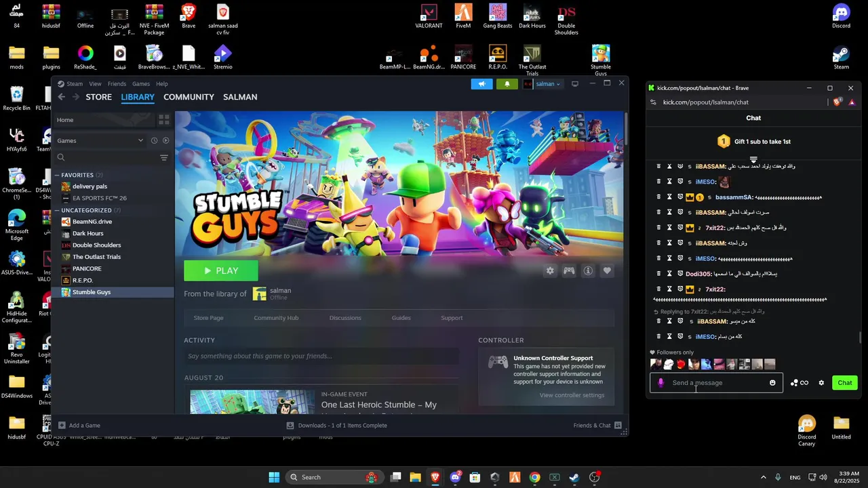
Task: Open Stumble Guys Store Page link
Action: pyautogui.click(x=208, y=318)
